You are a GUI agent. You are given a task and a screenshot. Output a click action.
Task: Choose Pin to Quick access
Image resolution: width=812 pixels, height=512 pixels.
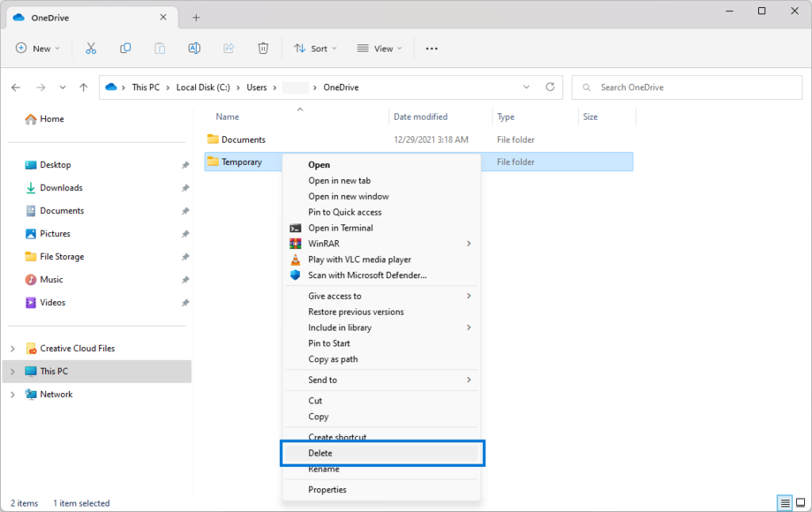381,212
